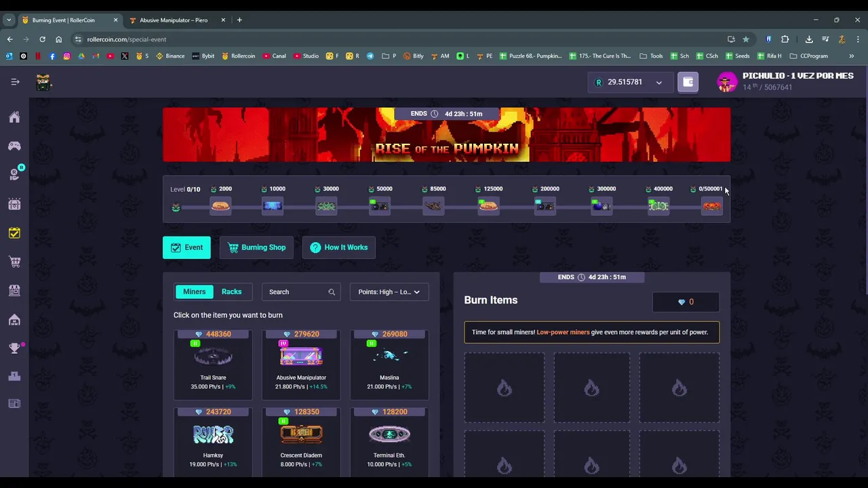
Task: Select the 85000 points reward item
Action: [x=433, y=206]
